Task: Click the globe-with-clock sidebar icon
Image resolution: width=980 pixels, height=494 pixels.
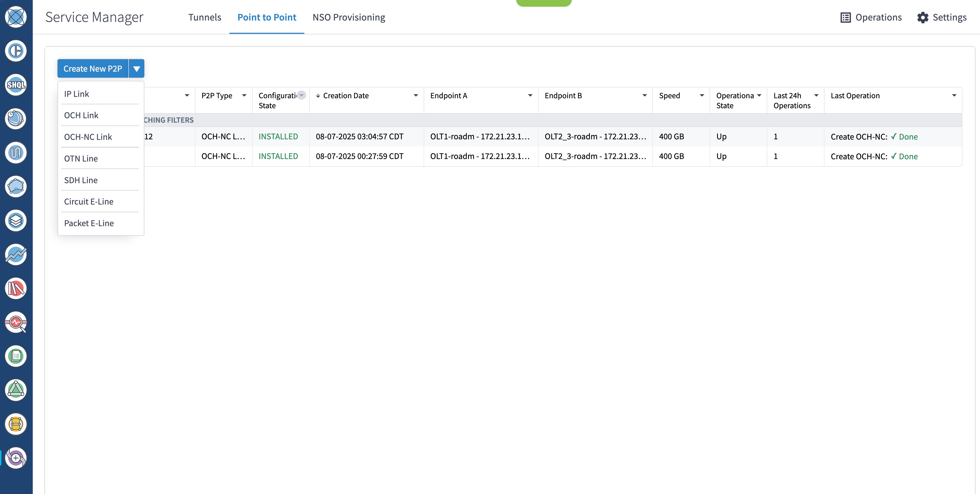Action: 16,119
